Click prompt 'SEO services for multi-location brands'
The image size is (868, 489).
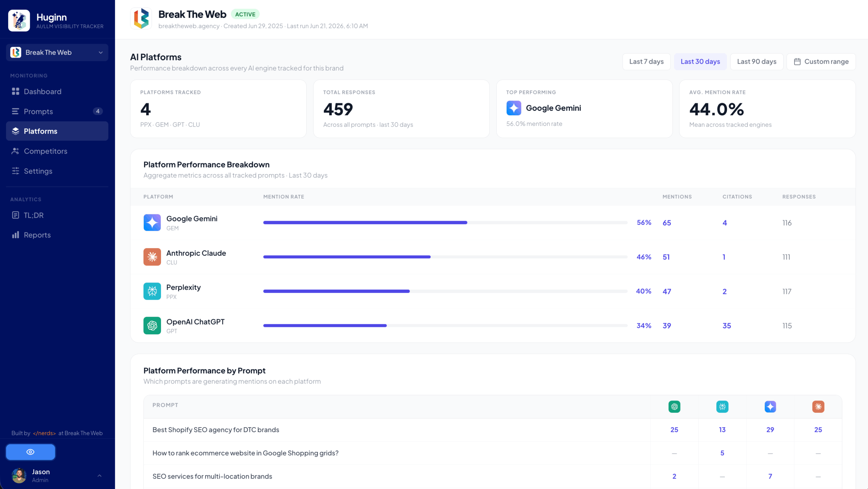coord(212,476)
